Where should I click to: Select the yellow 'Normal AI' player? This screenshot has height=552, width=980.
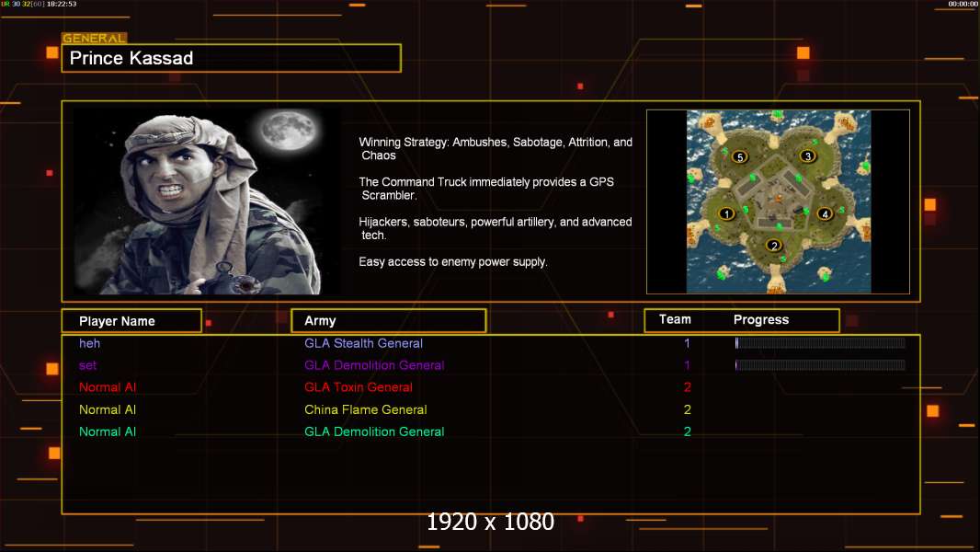pos(108,409)
